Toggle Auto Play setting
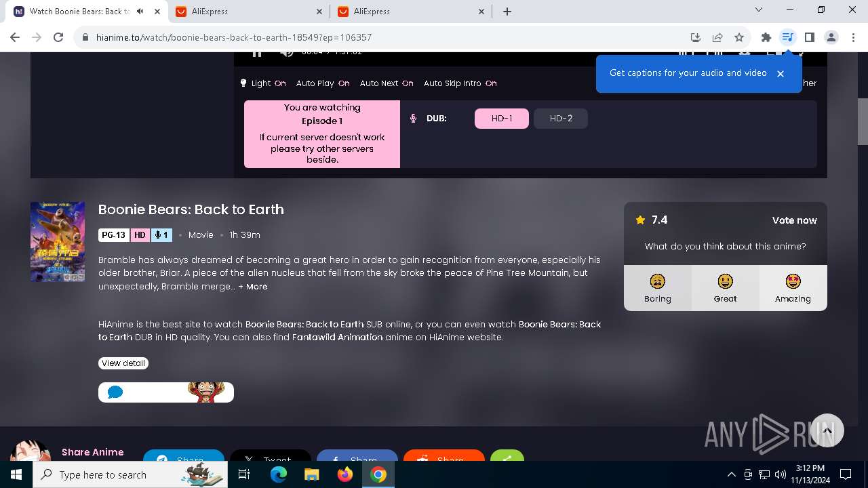The image size is (868, 488). click(x=323, y=83)
